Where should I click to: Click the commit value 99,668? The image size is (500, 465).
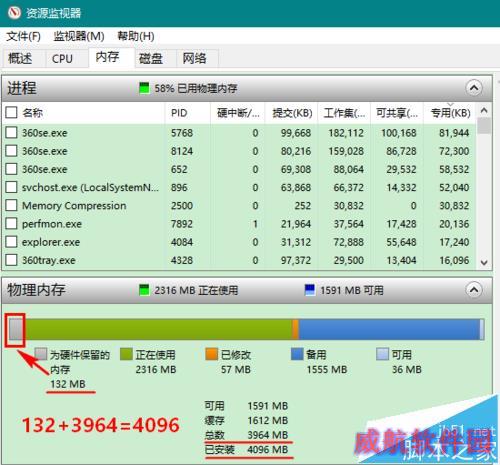(x=296, y=133)
